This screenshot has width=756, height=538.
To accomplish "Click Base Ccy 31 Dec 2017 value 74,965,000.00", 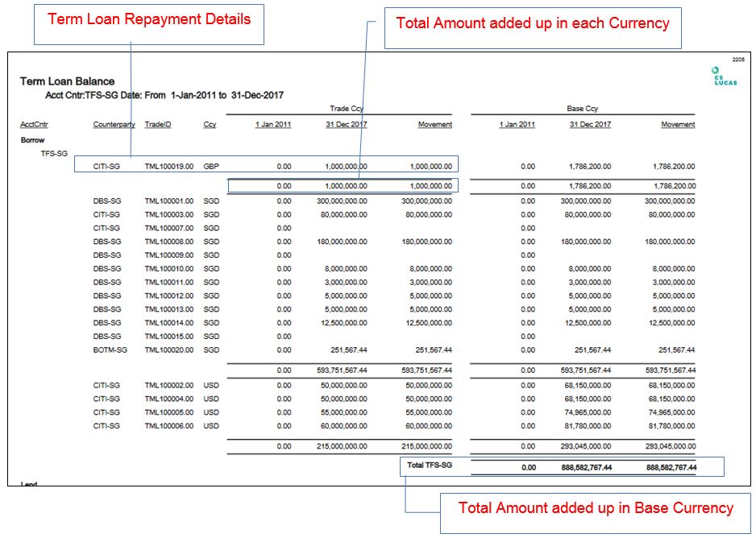I will pos(588,412).
